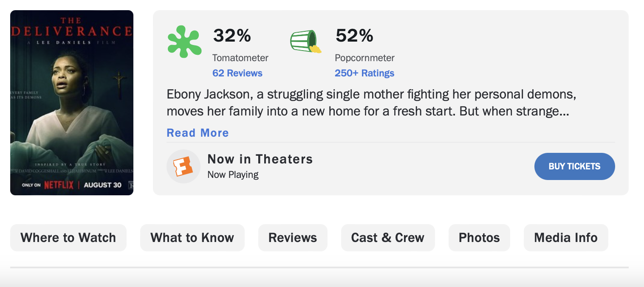
Task: Click the 52% Popcornmeter score
Action: (x=354, y=36)
